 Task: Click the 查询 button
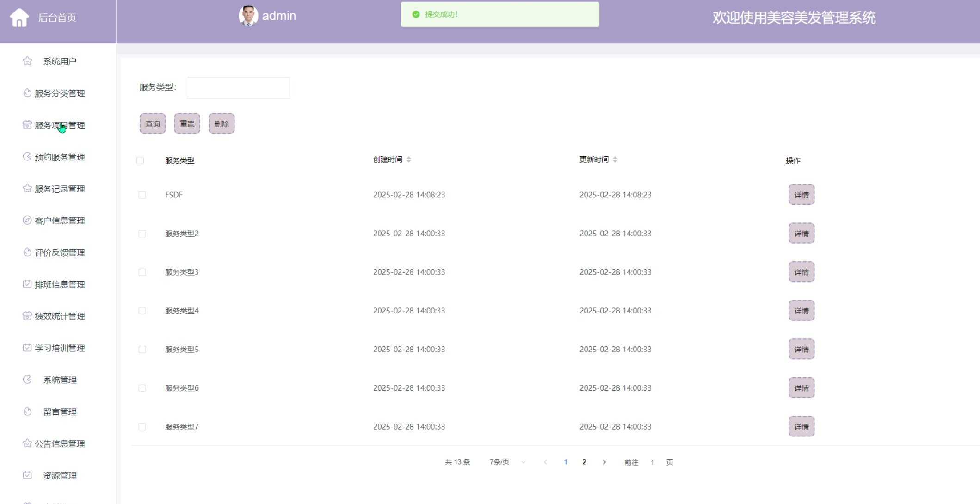[153, 124]
